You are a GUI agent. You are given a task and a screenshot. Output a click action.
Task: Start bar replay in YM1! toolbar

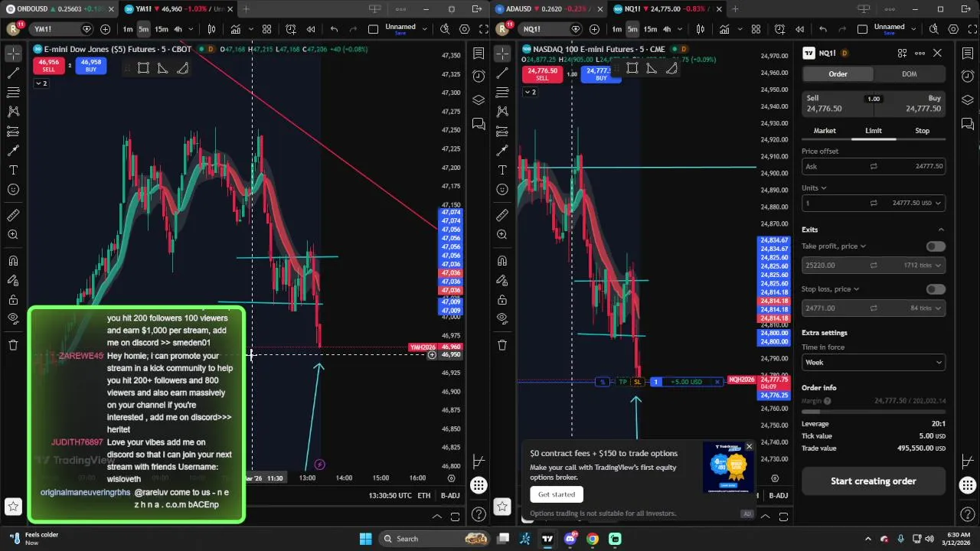point(311,29)
